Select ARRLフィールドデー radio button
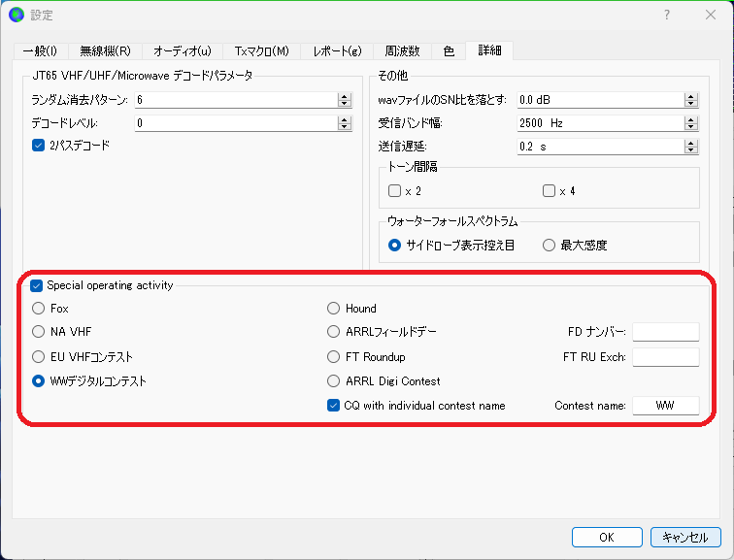734x560 pixels. tap(333, 332)
